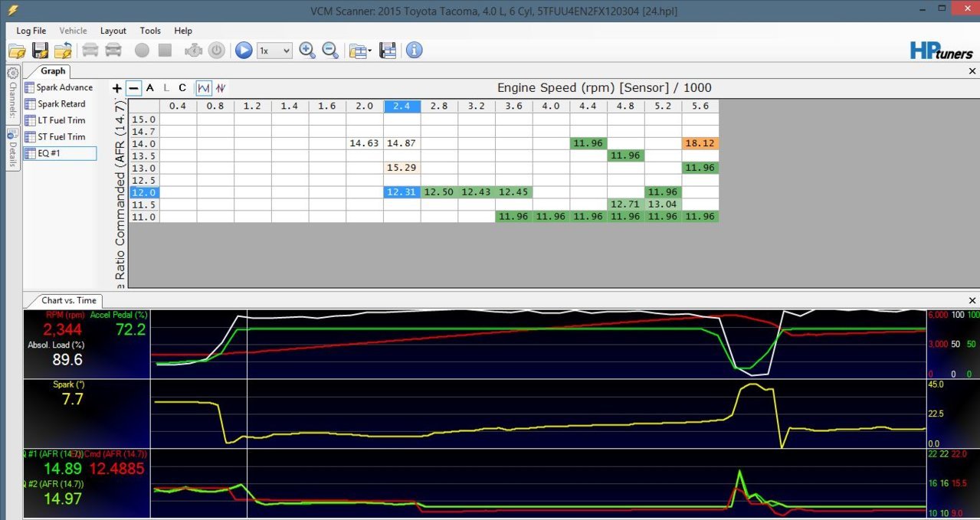Select the green cell showing 12.43
This screenshot has height=520, width=980.
tap(477, 192)
